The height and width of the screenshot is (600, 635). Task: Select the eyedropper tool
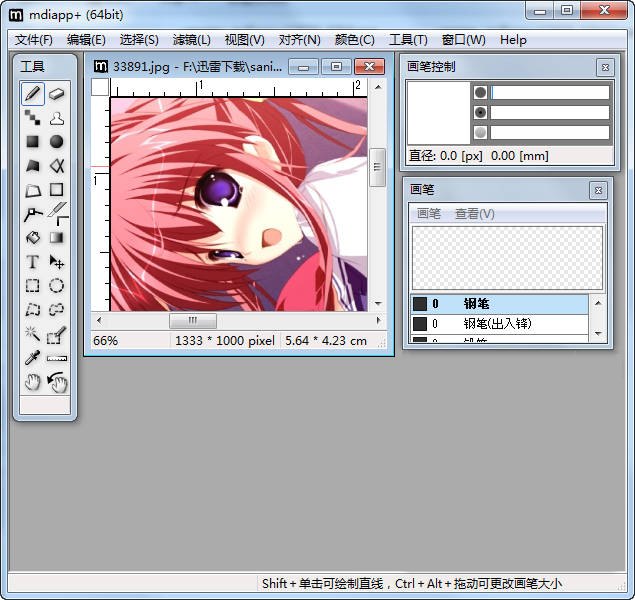tap(33, 358)
